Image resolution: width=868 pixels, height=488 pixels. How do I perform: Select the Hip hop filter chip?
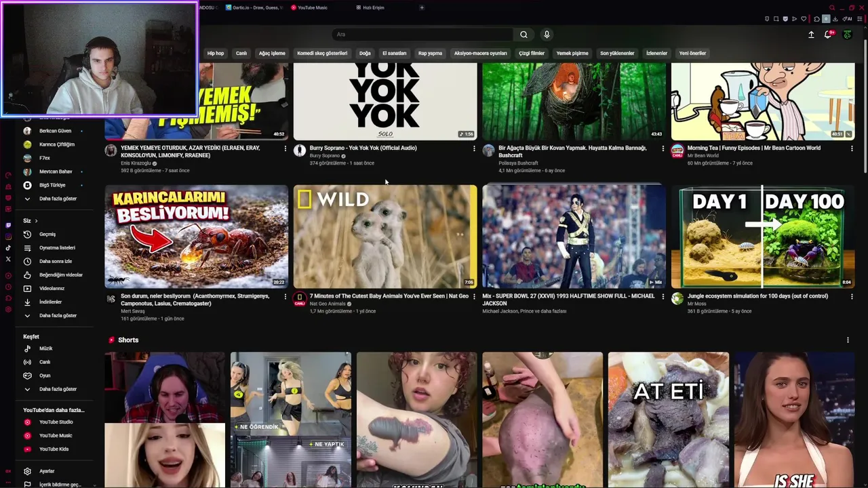pos(216,53)
